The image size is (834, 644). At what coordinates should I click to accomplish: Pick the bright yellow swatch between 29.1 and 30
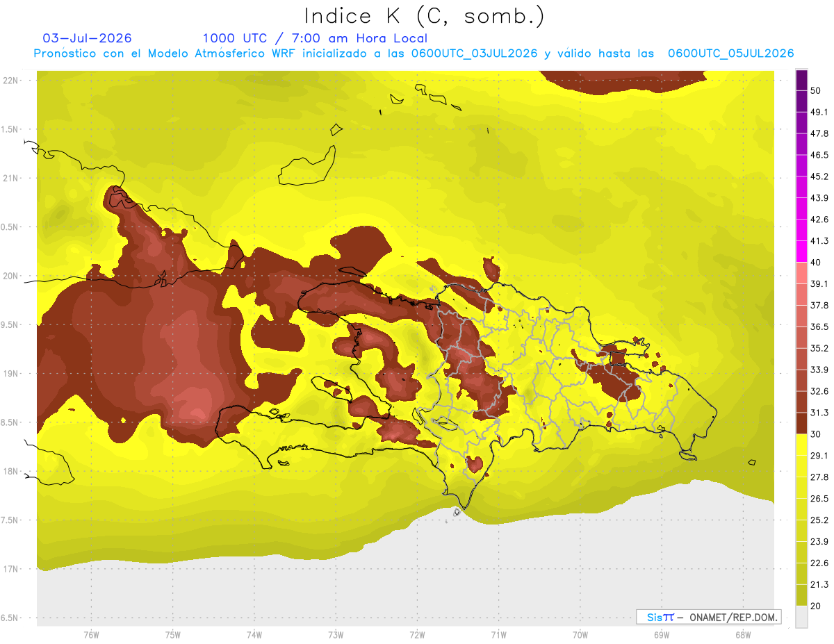tap(801, 445)
